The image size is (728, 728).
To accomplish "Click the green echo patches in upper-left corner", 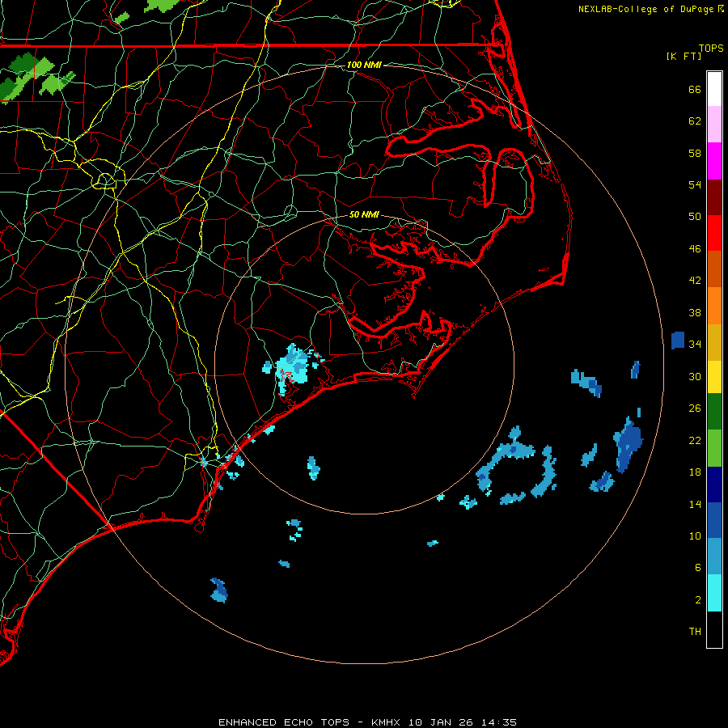I will (37, 77).
